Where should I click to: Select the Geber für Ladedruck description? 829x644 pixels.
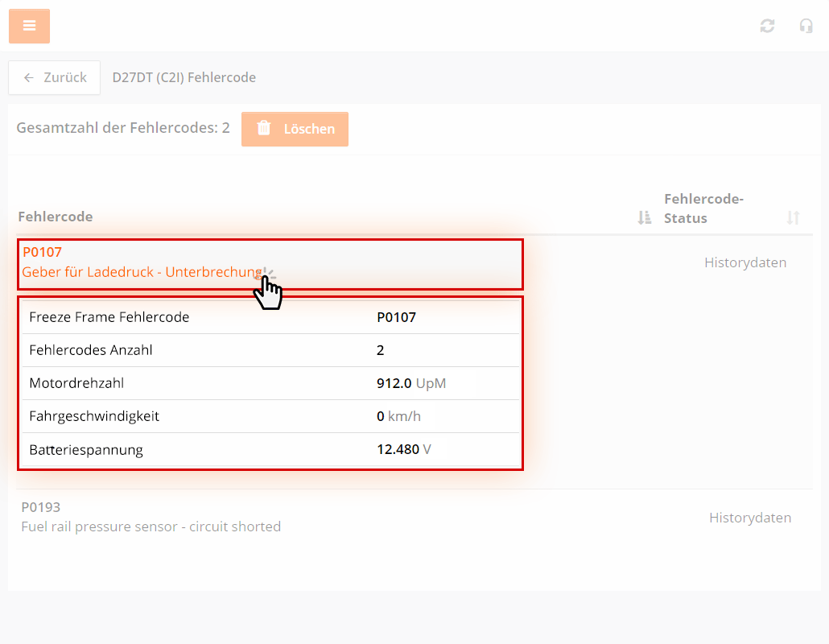coord(142,272)
